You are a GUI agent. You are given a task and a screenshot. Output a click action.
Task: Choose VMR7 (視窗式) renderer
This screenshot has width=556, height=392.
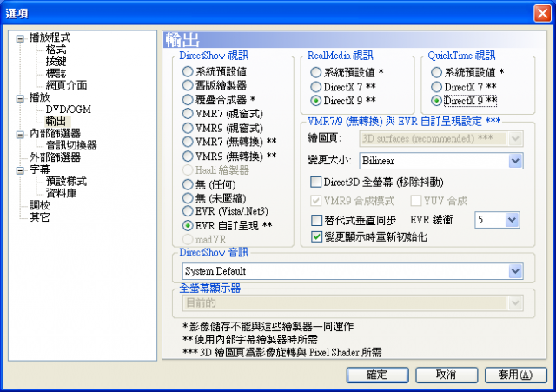(188, 114)
